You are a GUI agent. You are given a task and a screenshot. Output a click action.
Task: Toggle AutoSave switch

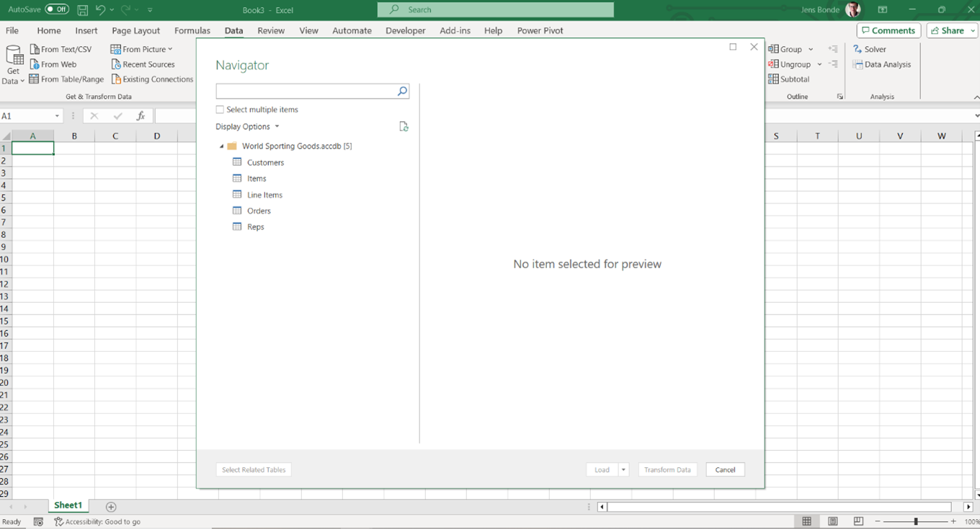coord(57,10)
